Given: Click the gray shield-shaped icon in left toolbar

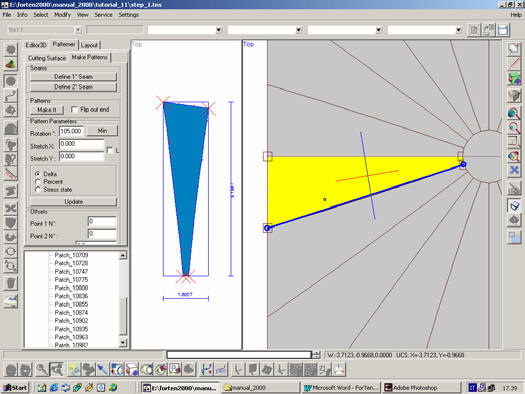Looking at the screenshot, I should coord(11,223).
